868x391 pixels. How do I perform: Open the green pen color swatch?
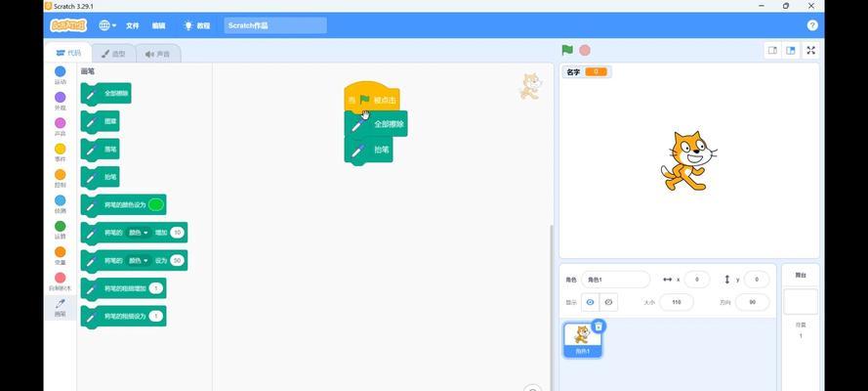[156, 205]
